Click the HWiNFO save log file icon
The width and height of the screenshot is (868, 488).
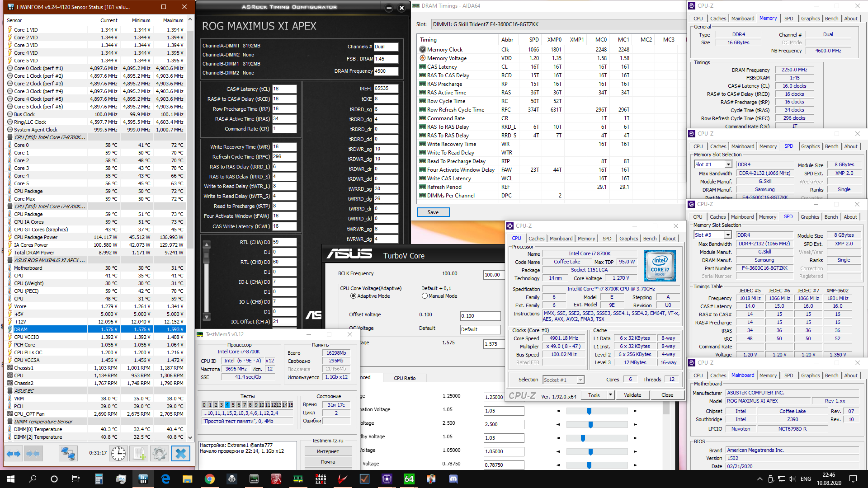140,453
